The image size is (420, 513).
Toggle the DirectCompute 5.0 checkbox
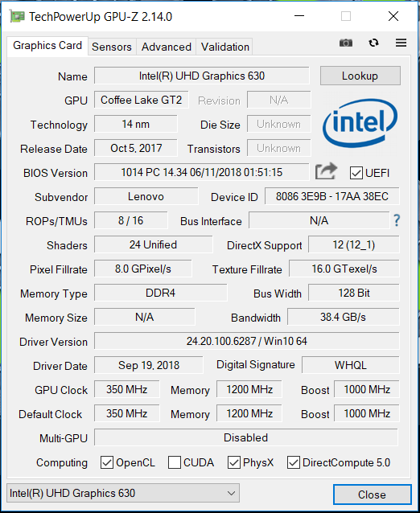(x=294, y=462)
